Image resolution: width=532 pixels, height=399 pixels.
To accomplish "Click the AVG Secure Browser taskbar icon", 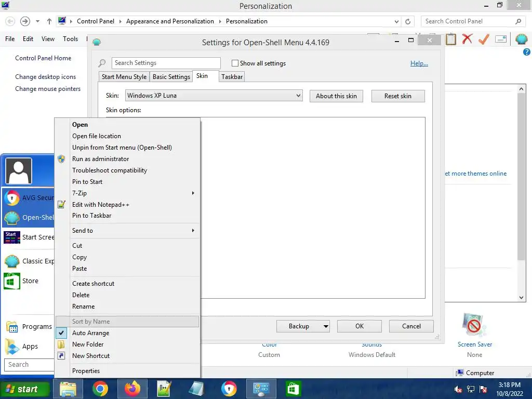I will 229,389.
